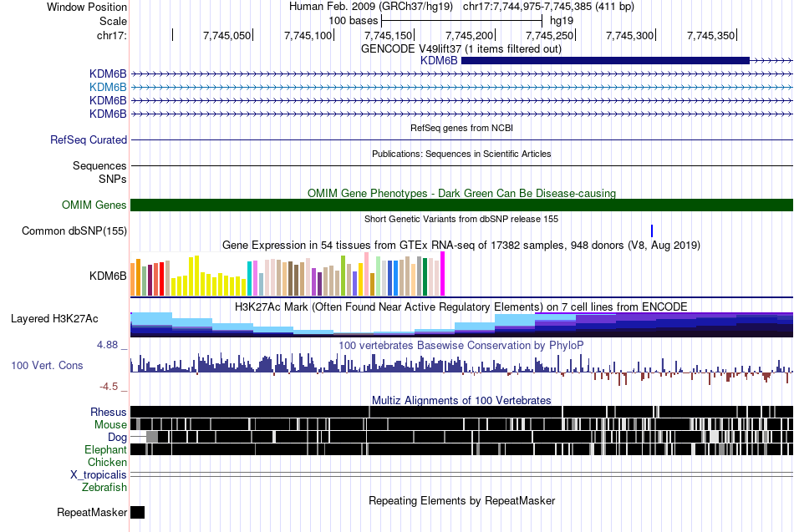Select the X_tropicalis alignment label

pyautogui.click(x=99, y=475)
